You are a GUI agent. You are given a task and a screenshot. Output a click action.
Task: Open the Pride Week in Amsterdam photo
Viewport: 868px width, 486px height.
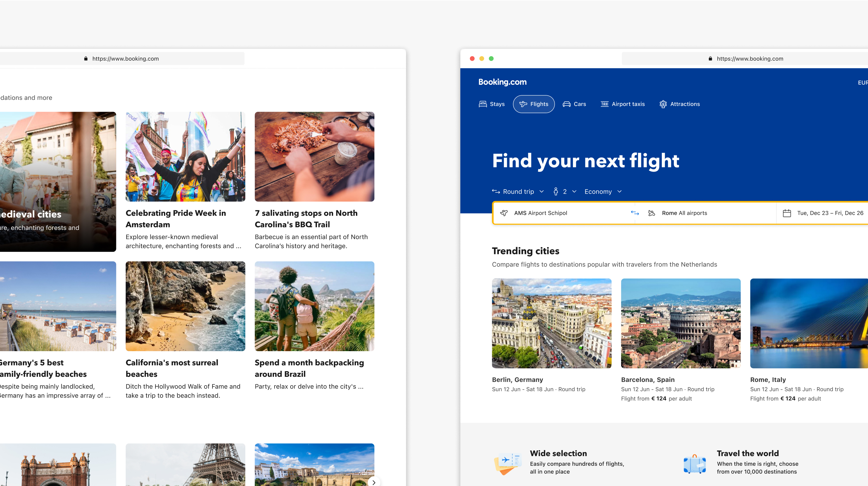tap(185, 157)
